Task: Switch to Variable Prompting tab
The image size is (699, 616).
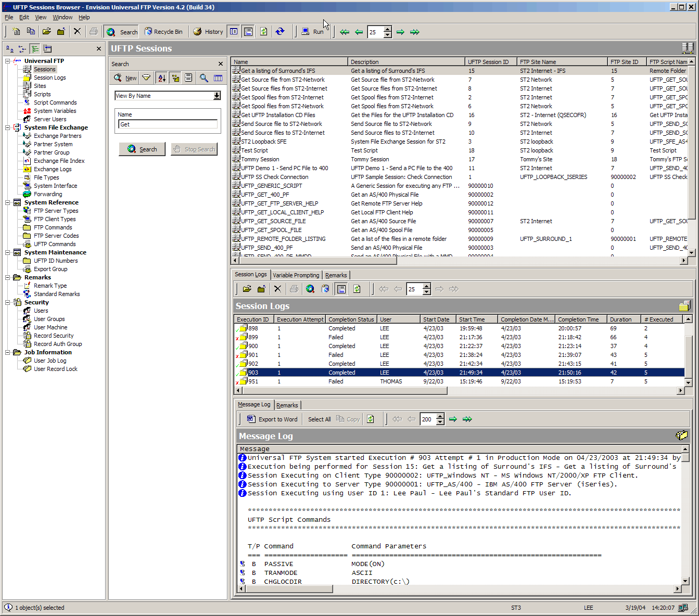Action: pos(296,275)
